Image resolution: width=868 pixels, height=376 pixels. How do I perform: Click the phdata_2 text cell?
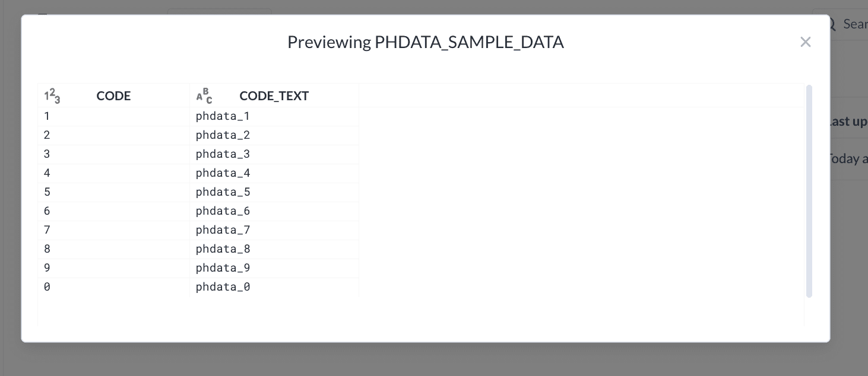(223, 135)
